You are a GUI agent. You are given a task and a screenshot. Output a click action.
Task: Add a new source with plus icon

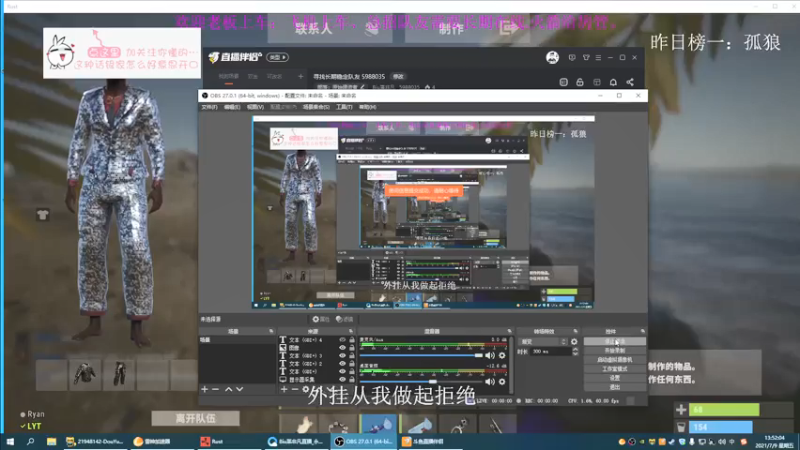pyautogui.click(x=284, y=389)
